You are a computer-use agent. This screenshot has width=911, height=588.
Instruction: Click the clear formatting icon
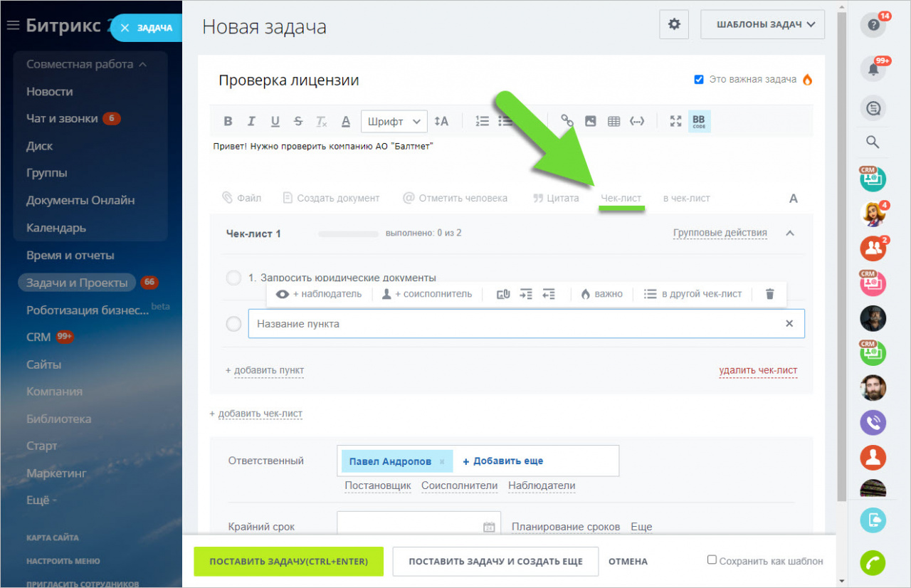coord(322,121)
